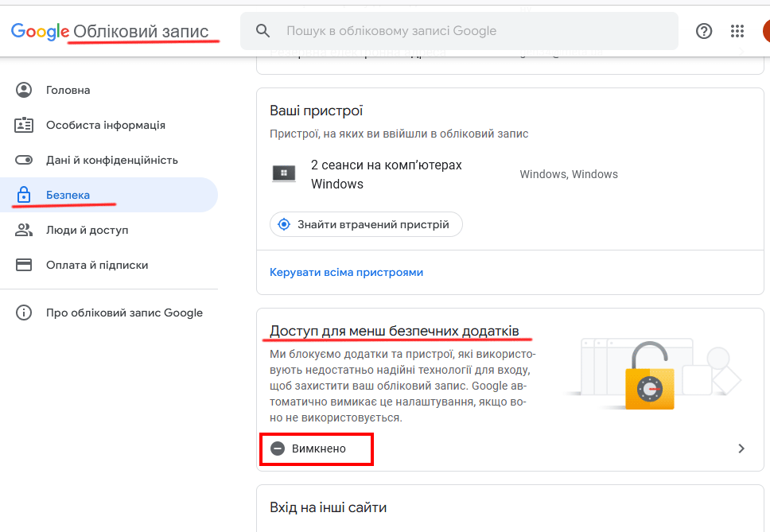Click the profile avatar in the header

765,31
